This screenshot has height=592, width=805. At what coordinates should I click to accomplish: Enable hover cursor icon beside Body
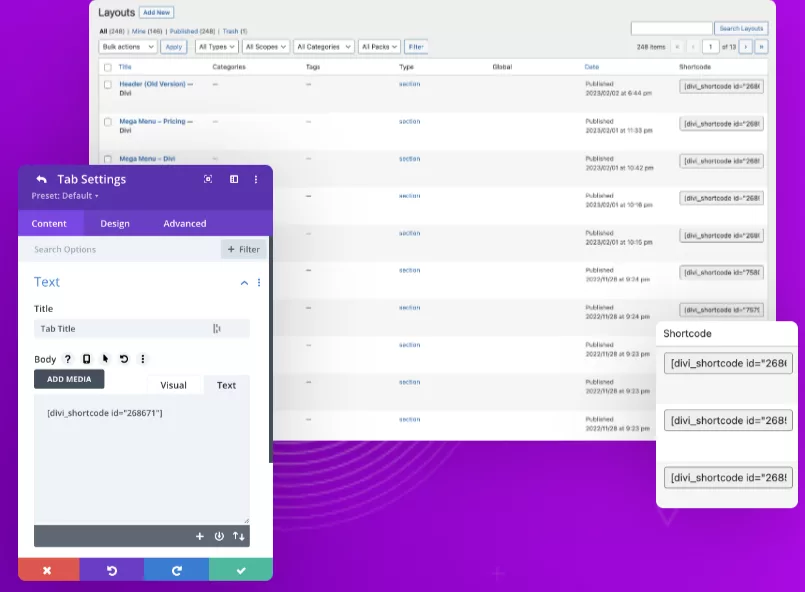coord(105,359)
